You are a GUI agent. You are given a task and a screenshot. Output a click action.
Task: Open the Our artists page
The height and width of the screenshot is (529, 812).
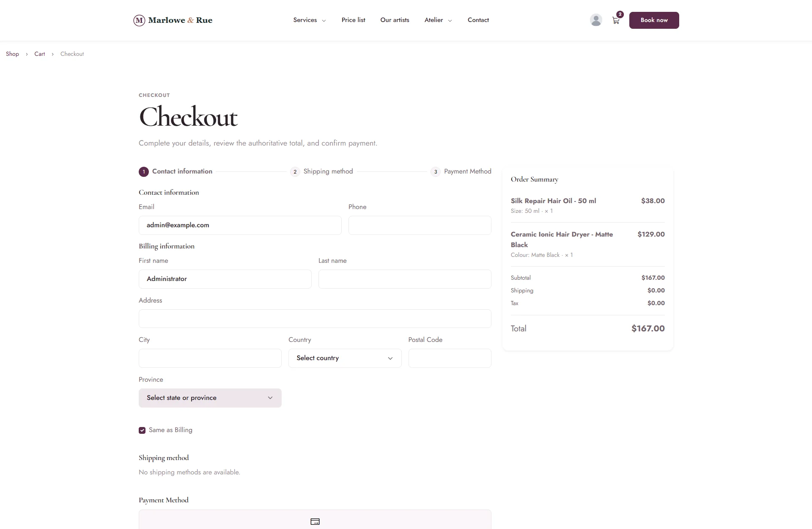tap(395, 20)
